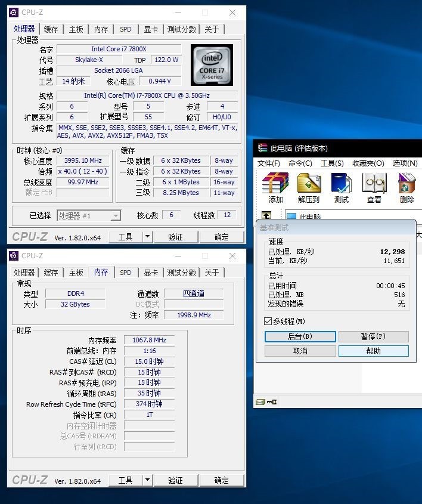
Task: Click the 32 GBytes memory size value
Action: [75, 304]
